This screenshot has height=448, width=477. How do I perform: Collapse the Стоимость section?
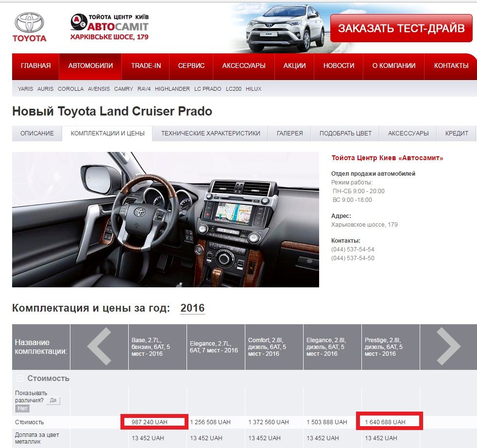click(20, 379)
